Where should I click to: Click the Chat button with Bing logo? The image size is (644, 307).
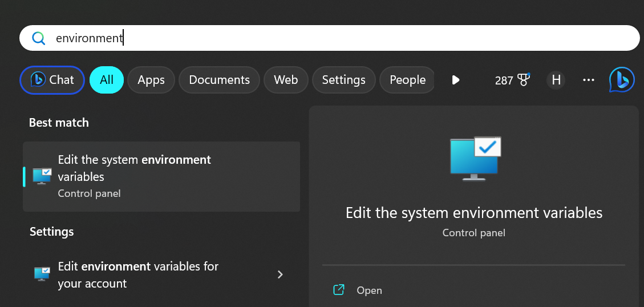pos(52,80)
